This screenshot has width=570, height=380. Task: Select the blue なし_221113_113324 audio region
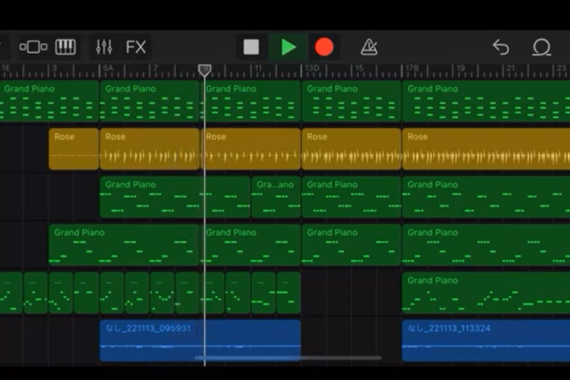tap(486, 340)
